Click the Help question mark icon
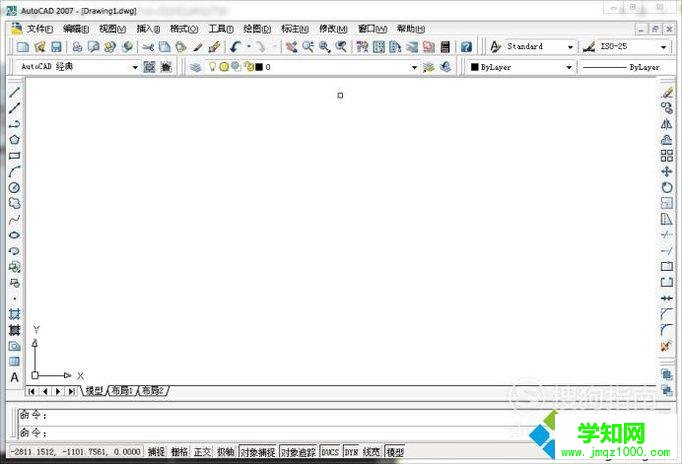This screenshot has height=464, width=682. click(x=466, y=47)
